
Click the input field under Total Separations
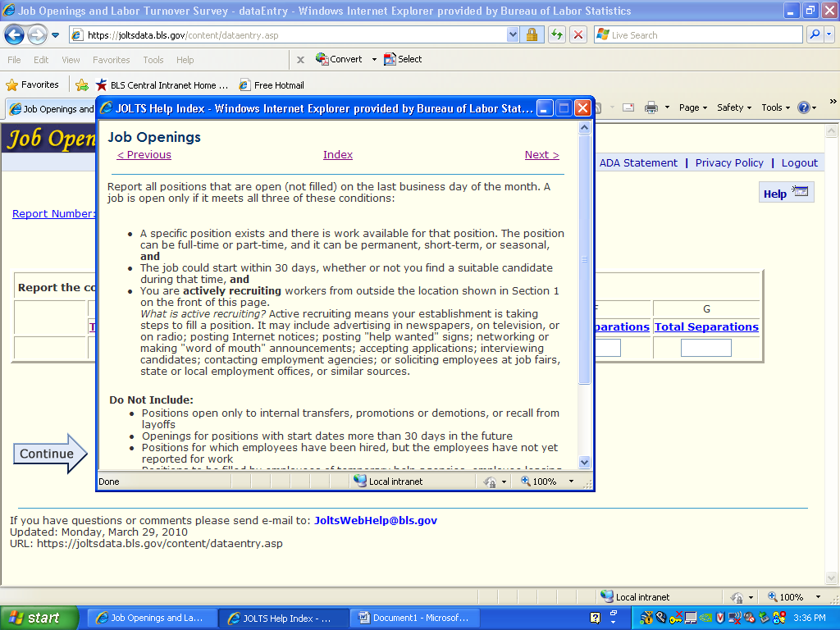(x=705, y=348)
